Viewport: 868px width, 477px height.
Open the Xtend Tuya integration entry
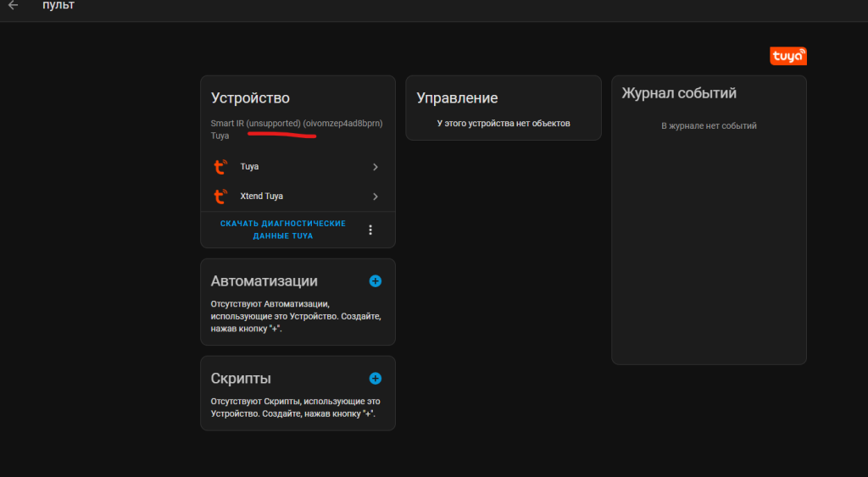click(x=262, y=197)
